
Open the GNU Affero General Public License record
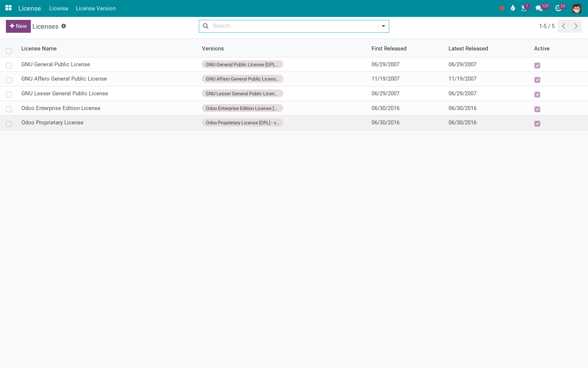pyautogui.click(x=64, y=79)
